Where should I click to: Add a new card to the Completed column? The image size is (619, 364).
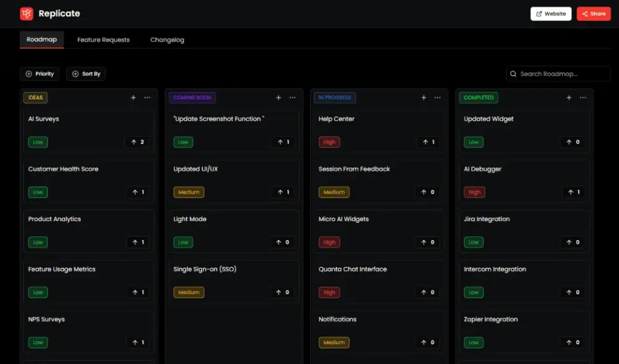click(x=569, y=98)
